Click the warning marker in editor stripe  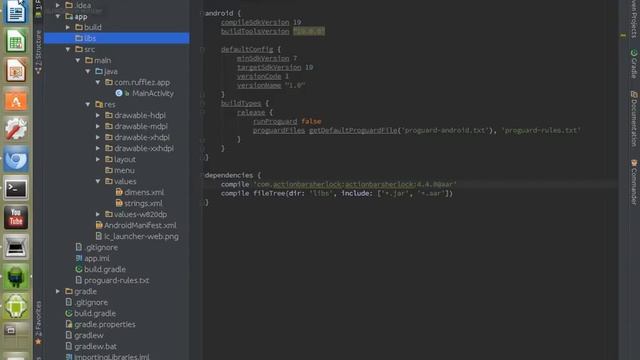[x=623, y=36]
